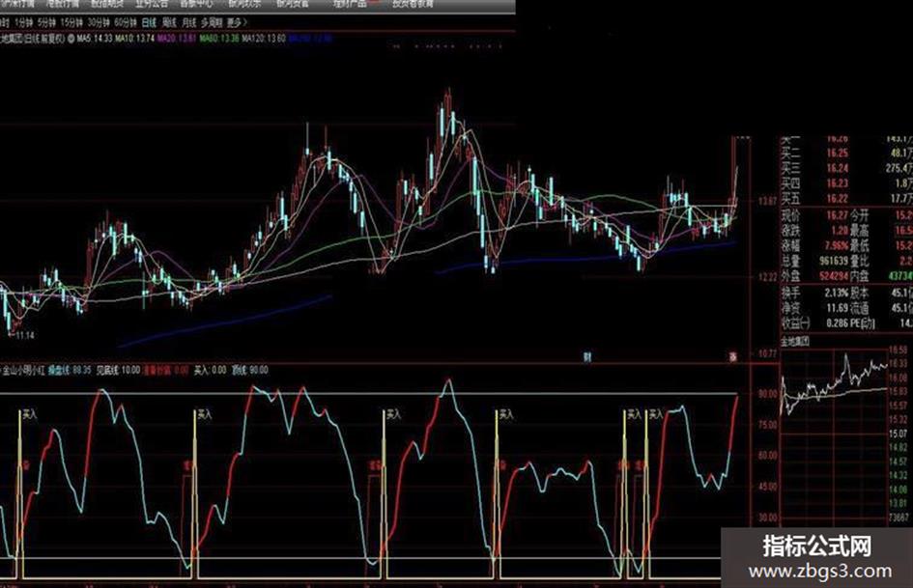Screen dimensions: 913x588
Task: Click the MA5: 14.33 indicator label
Action: [x=94, y=39]
